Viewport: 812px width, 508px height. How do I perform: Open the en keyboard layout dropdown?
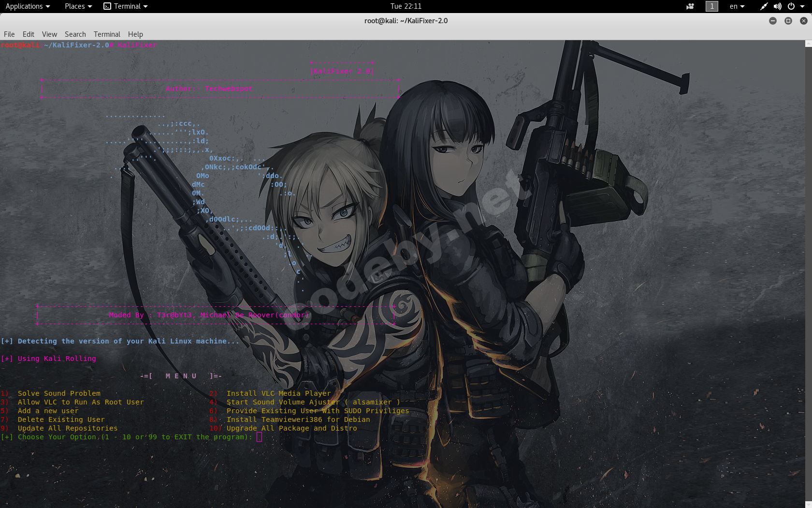click(737, 6)
